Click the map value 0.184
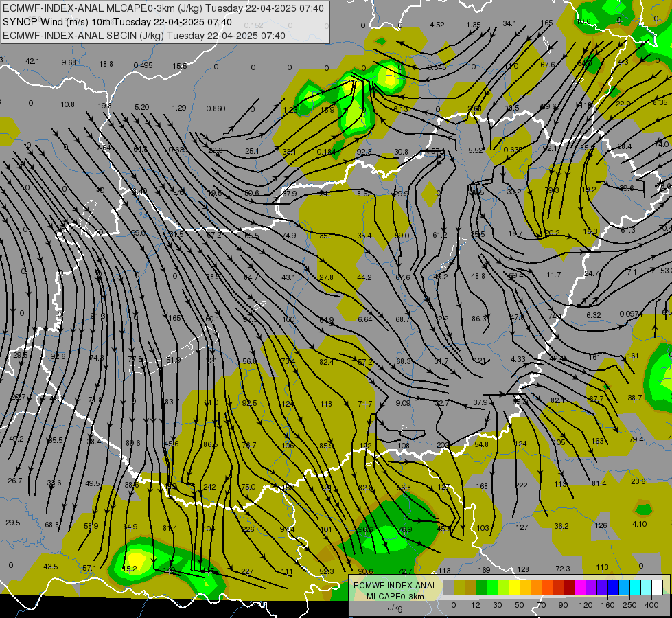672x618 pixels. point(327,152)
